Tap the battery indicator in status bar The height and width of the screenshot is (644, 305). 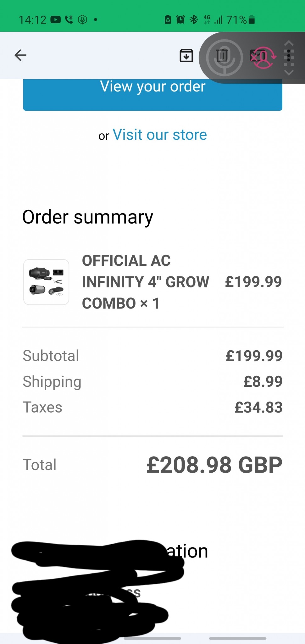click(x=251, y=20)
